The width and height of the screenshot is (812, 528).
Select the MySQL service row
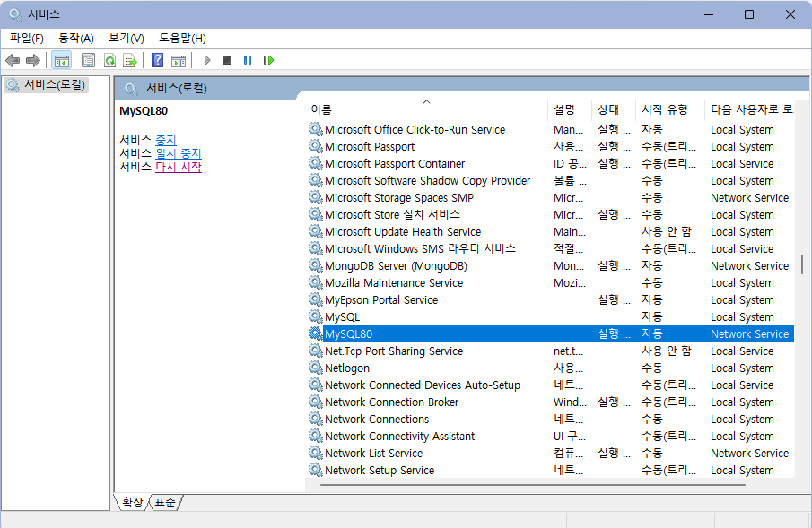551,316
